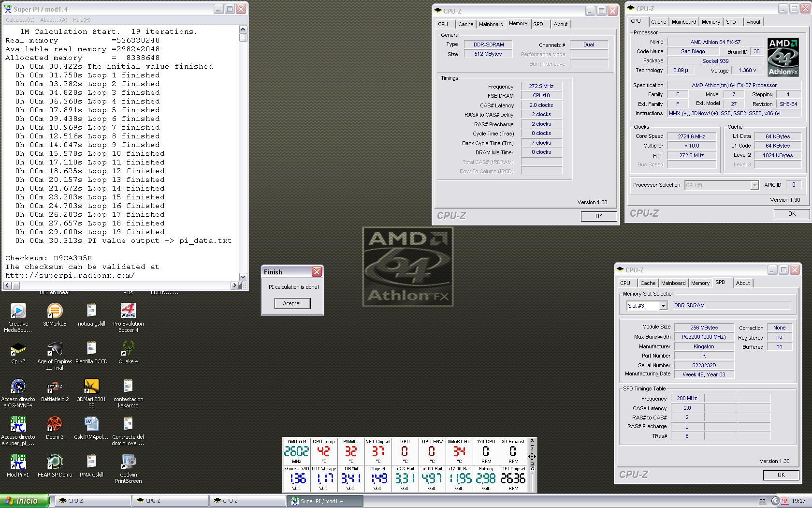The width and height of the screenshot is (812, 508).
Task: Select the RMA Gskill file icon
Action: (x=91, y=465)
